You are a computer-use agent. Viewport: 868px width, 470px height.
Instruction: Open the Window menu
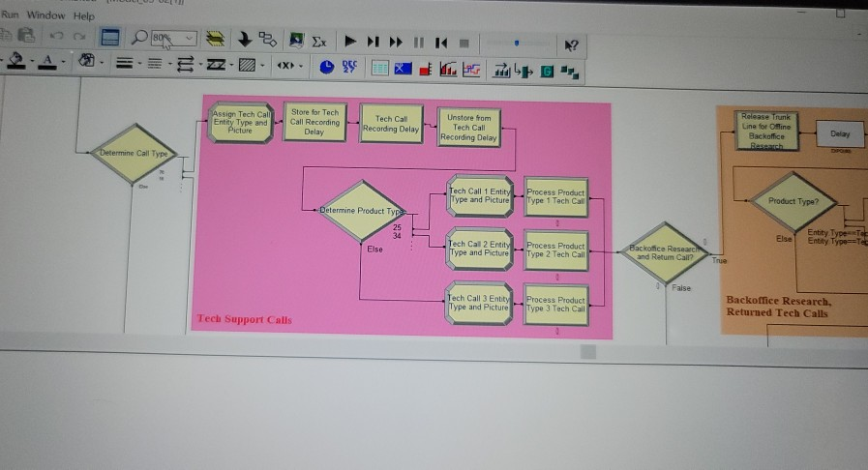(x=45, y=15)
